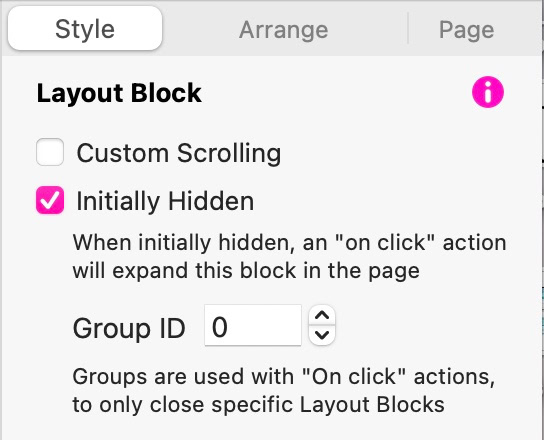Click the Initially Hidden label text
The width and height of the screenshot is (544, 440).
(x=165, y=201)
